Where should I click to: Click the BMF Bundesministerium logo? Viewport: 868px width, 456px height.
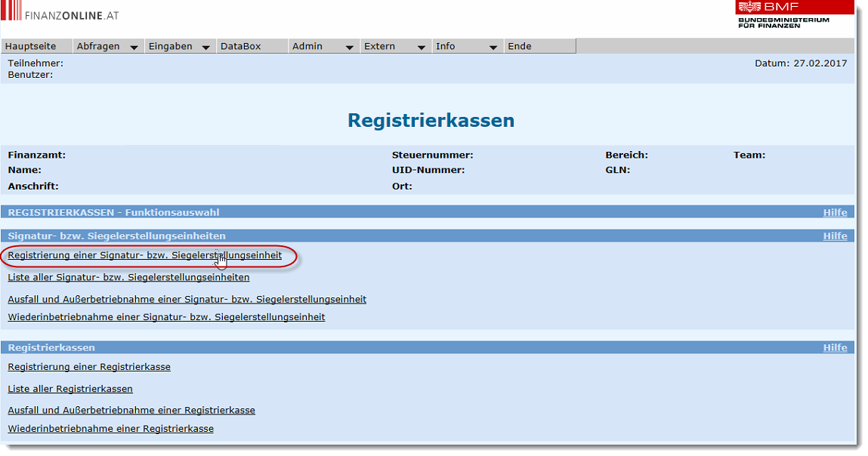tap(783, 15)
